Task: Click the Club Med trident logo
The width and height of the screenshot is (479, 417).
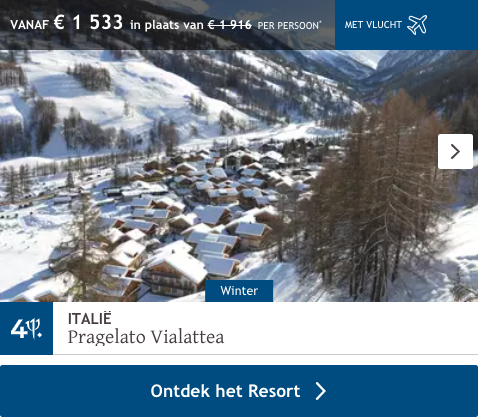Action: click(x=35, y=328)
